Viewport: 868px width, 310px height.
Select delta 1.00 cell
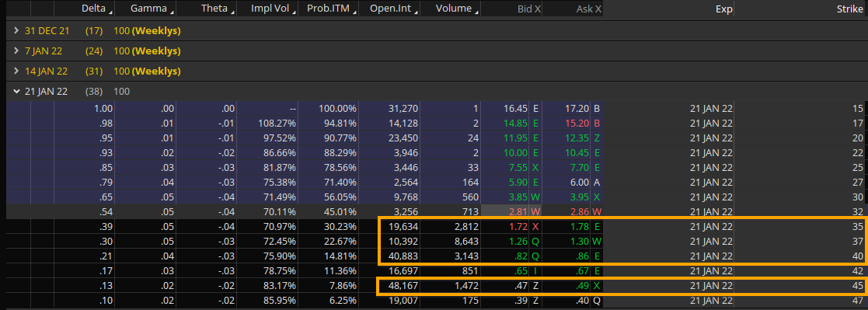pos(103,109)
